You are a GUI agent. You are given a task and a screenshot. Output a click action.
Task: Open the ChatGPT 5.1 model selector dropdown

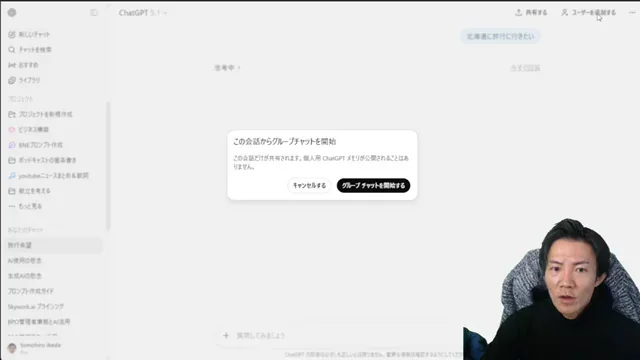(x=143, y=13)
